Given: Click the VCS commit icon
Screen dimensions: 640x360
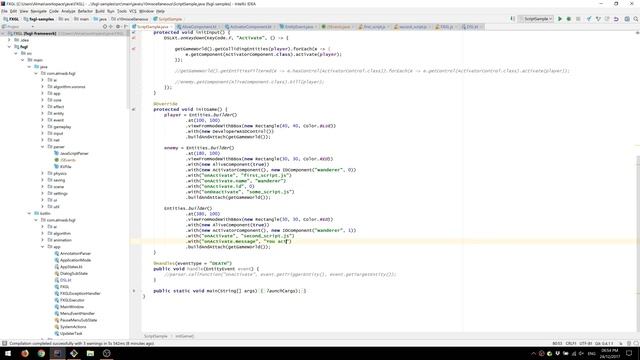Looking at the screenshot, I should (x=598, y=19).
